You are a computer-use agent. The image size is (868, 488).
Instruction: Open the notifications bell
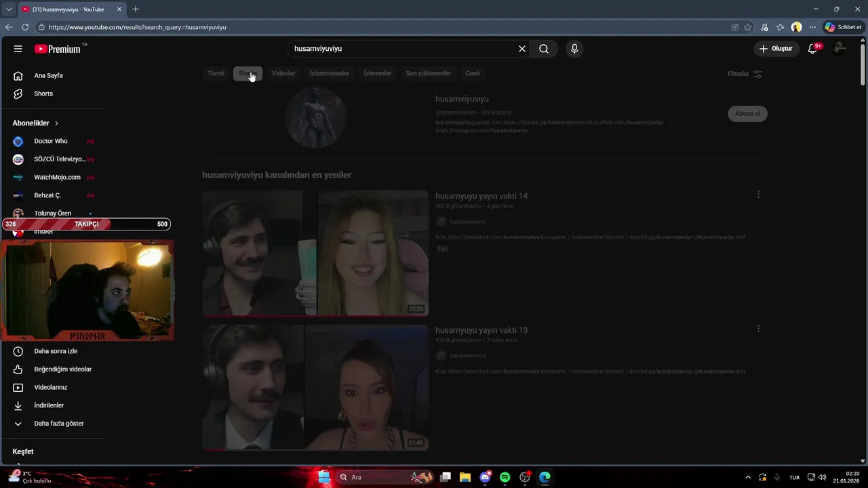[x=813, y=49]
